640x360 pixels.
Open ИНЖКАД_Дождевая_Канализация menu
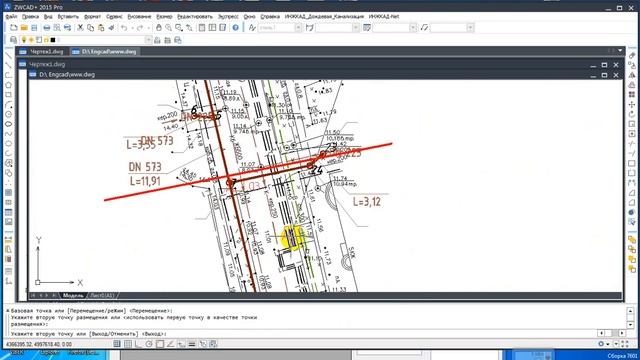[x=324, y=17]
